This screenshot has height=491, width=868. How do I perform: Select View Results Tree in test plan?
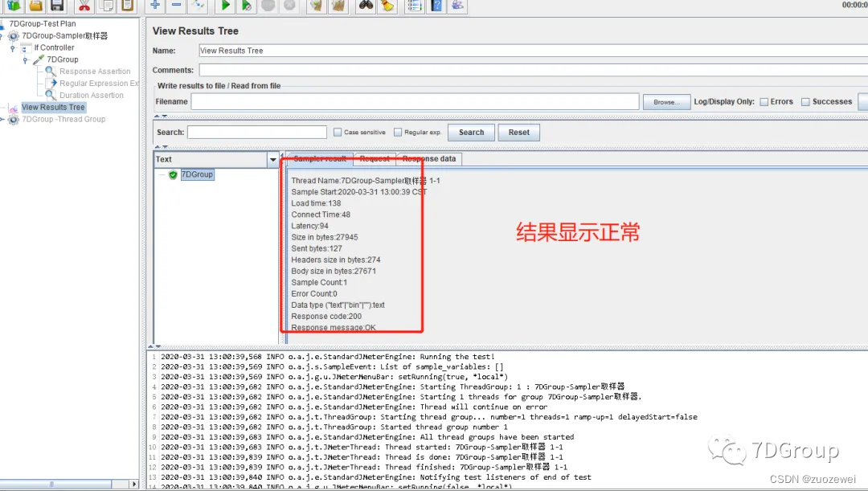pos(53,108)
